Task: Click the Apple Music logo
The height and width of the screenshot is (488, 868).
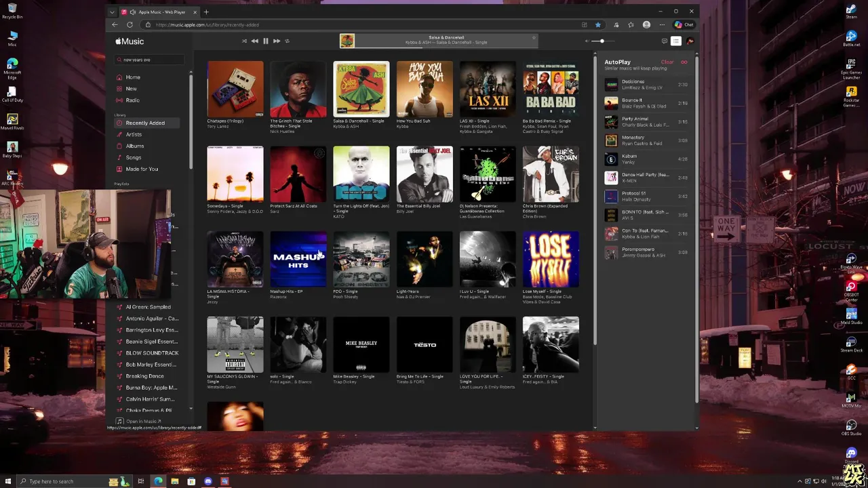Action: 130,41
